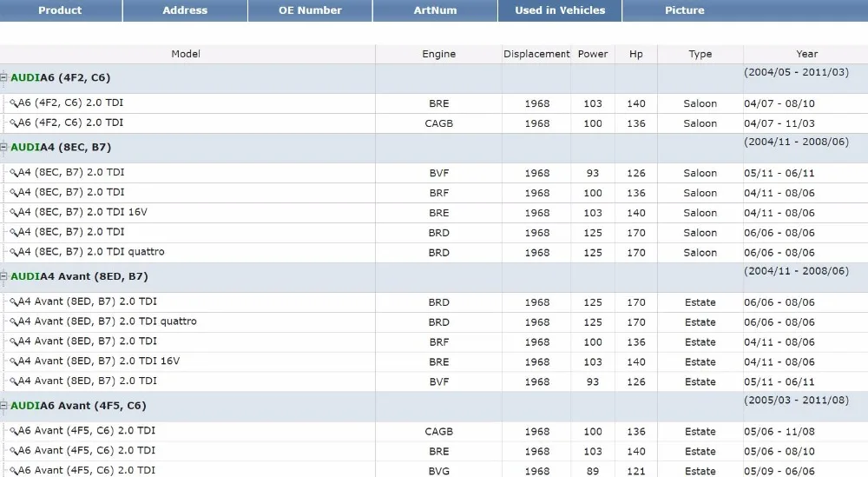Click magnifier icon for A4 Avant 2.0 TDI quattro
Image resolution: width=868 pixels, height=477 pixels.
[14, 321]
